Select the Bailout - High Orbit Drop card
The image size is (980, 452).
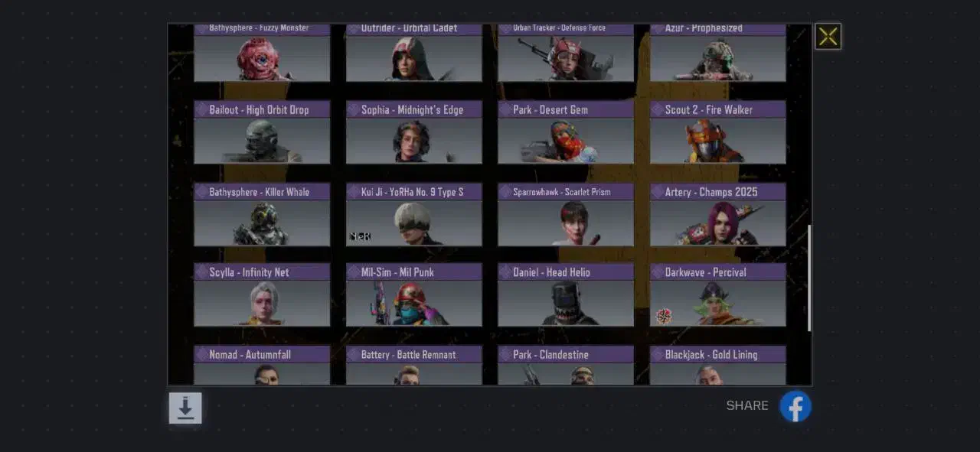click(262, 132)
